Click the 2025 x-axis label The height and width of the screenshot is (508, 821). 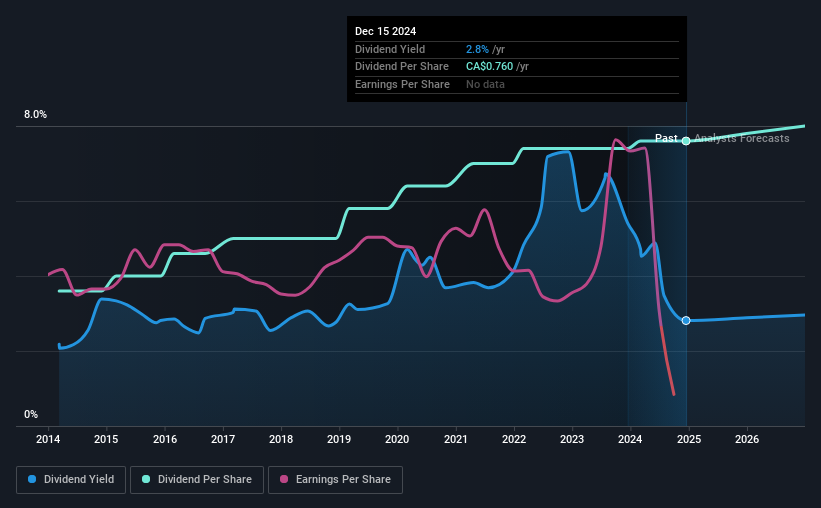(689, 439)
